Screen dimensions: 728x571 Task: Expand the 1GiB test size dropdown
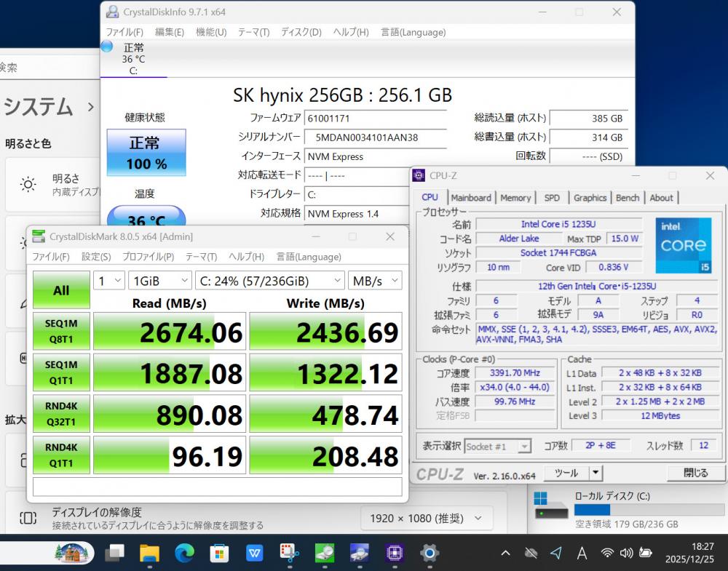[159, 281]
